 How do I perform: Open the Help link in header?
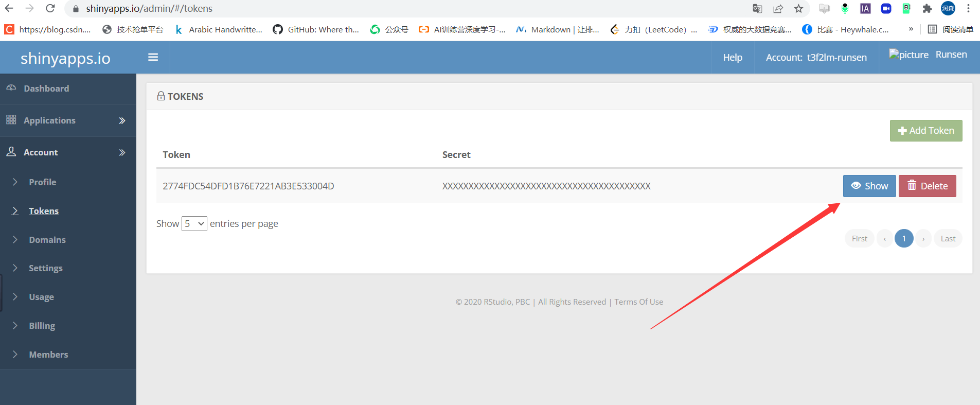(733, 57)
